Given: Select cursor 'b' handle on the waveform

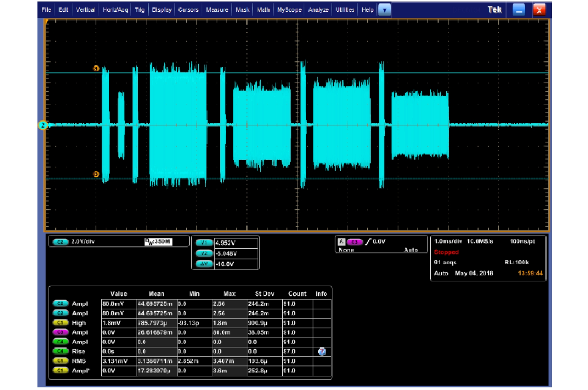Looking at the screenshot, I should (x=96, y=174).
